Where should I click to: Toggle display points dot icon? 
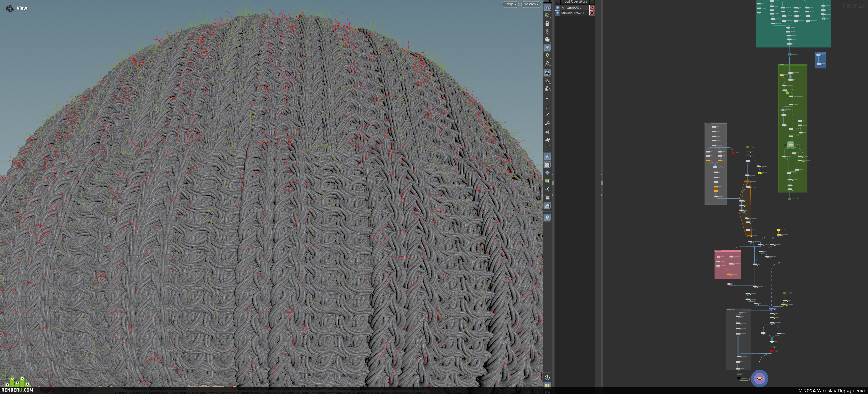(x=547, y=98)
